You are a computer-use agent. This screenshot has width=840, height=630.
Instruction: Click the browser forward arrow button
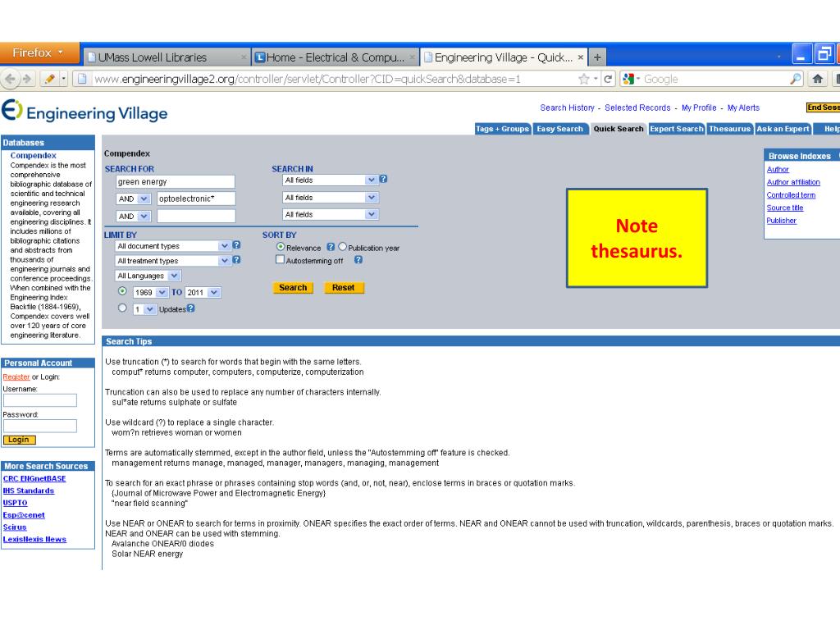click(x=27, y=79)
